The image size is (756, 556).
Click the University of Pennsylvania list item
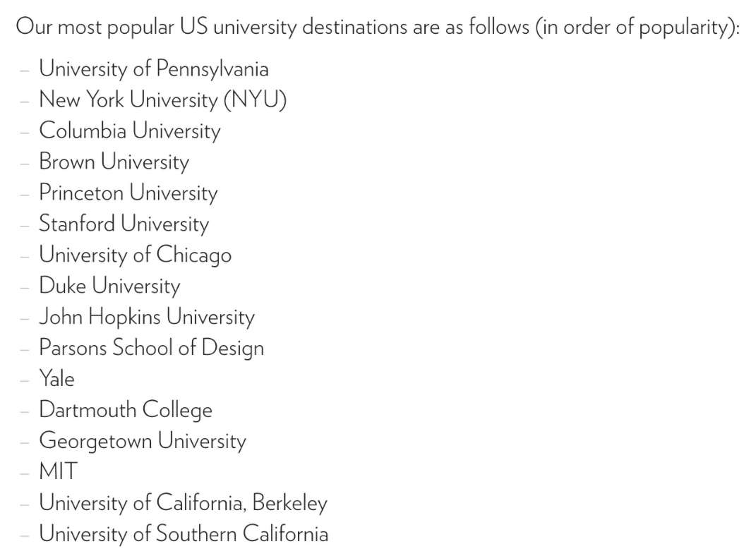pyautogui.click(x=154, y=69)
